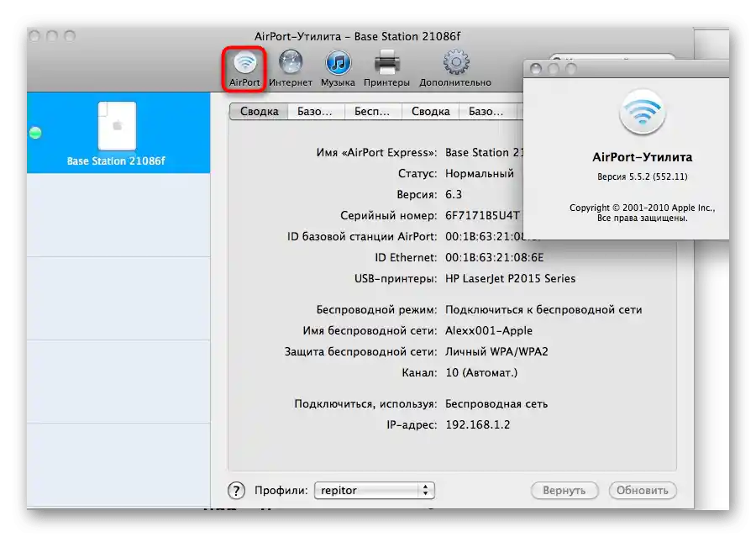
Task: Click the main window title AirPort-Утилита – Base Station 21086f
Action: (357, 36)
